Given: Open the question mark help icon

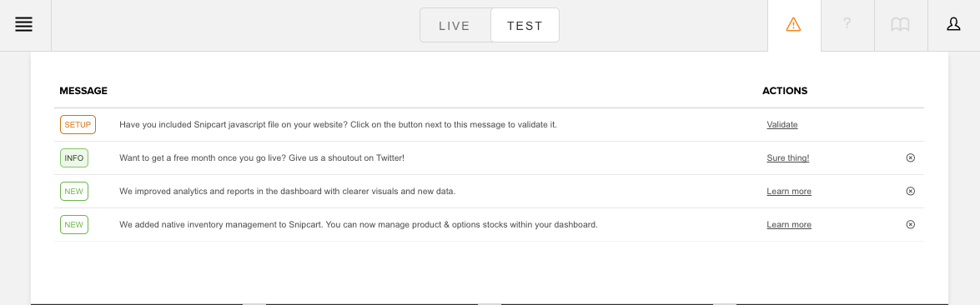Looking at the screenshot, I should click(847, 23).
